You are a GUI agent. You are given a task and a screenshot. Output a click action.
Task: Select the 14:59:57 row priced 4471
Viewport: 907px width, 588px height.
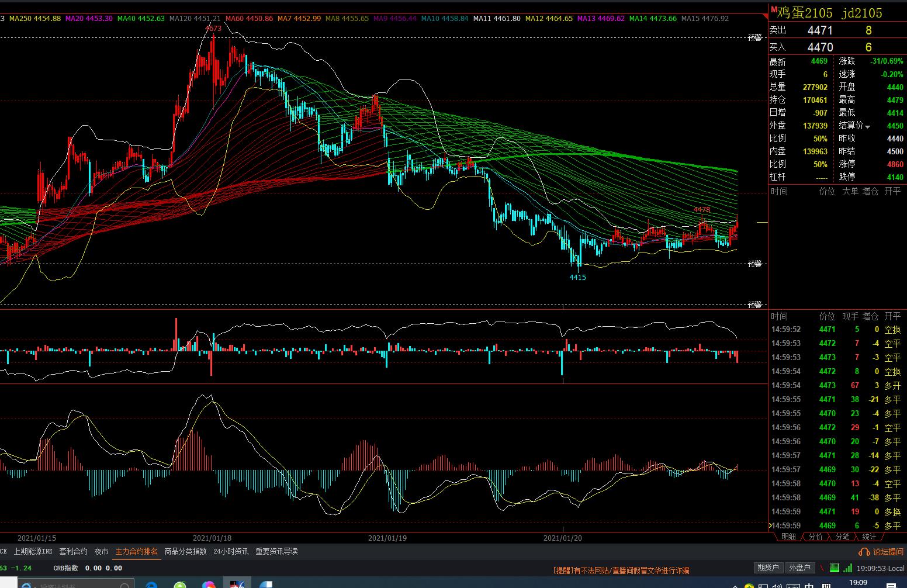tap(837, 456)
